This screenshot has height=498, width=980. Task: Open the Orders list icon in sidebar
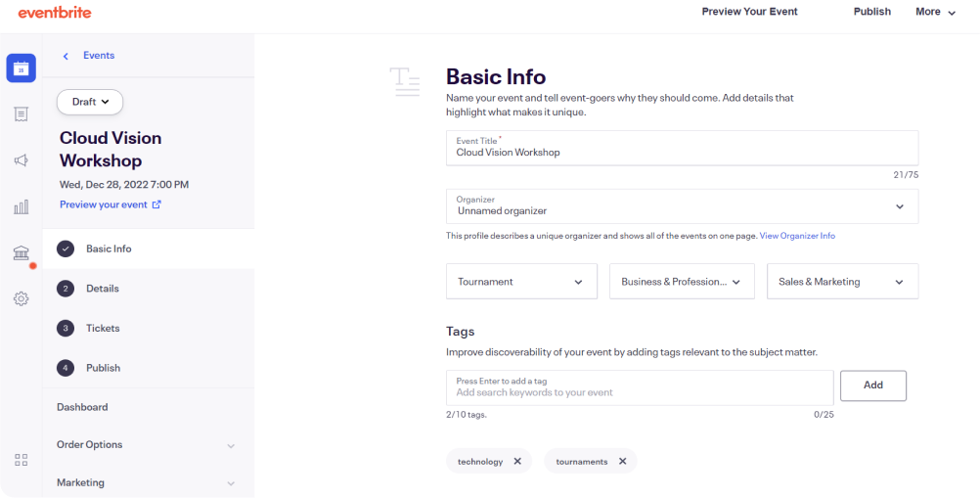[22, 113]
